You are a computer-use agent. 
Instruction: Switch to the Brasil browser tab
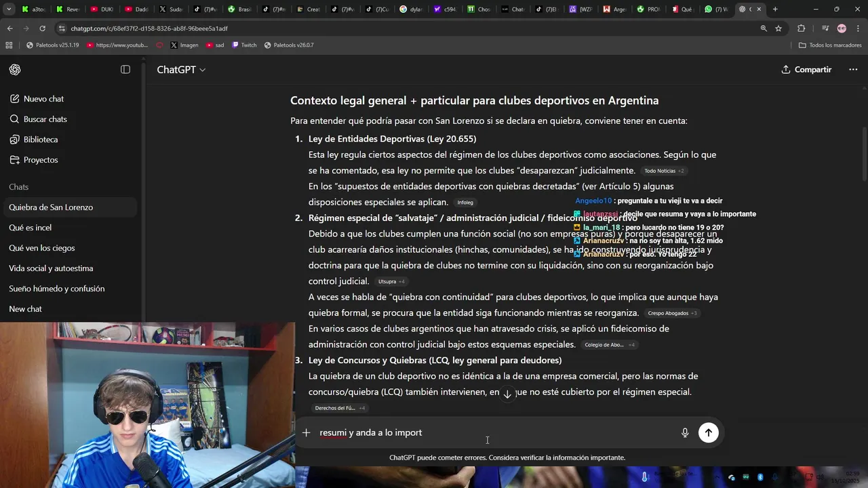(x=239, y=9)
